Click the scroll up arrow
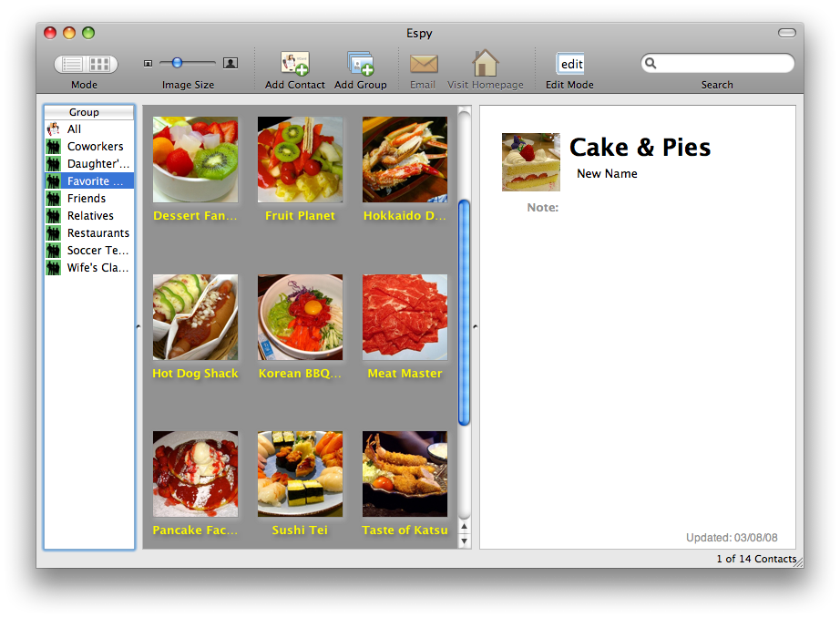The height and width of the screenshot is (618, 840). (464, 526)
